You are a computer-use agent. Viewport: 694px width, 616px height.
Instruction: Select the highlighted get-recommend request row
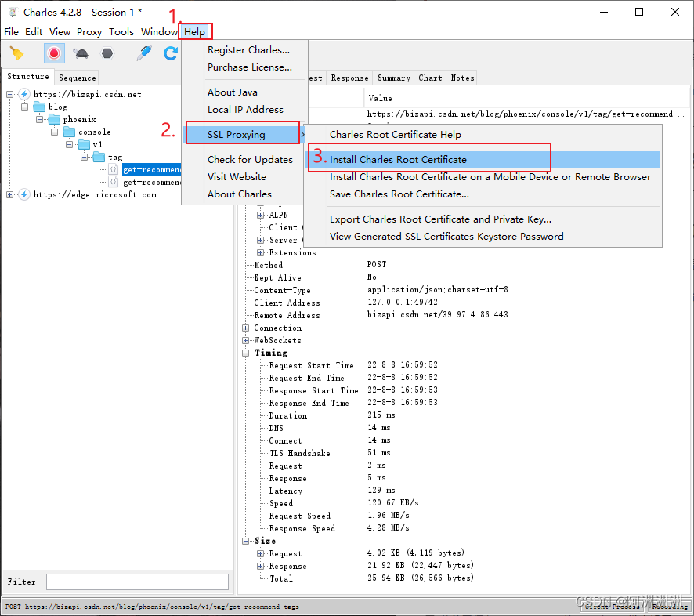pyautogui.click(x=152, y=170)
